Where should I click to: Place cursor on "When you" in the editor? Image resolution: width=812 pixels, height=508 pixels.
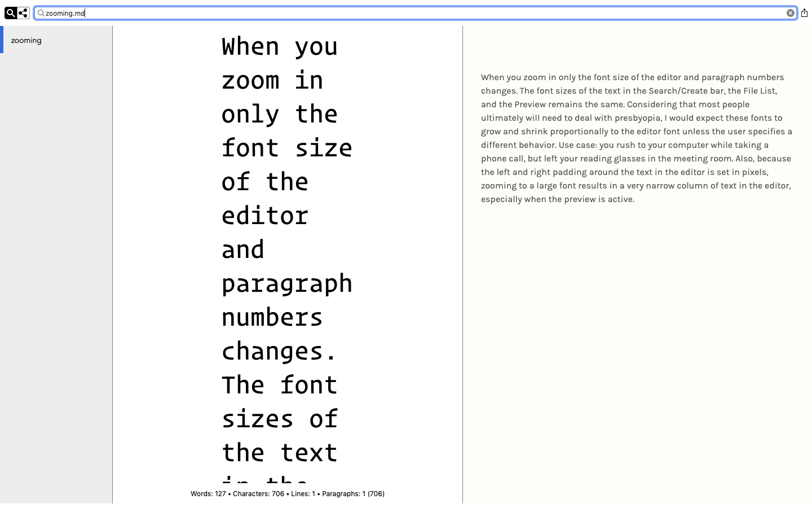pyautogui.click(x=279, y=47)
